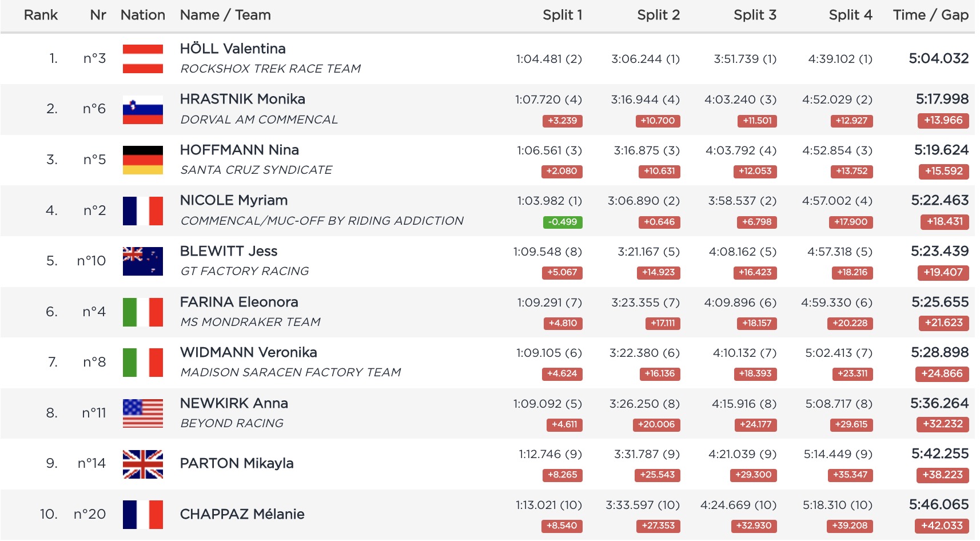The width and height of the screenshot is (980, 541).
Task: Open rider HÖLL Valentina's name
Action: [x=233, y=49]
